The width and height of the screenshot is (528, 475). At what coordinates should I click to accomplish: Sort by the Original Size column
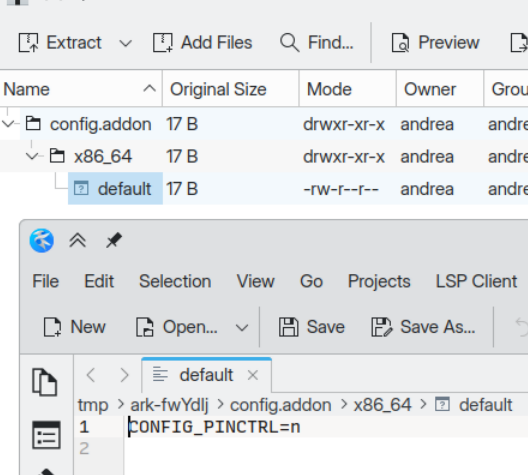(x=231, y=89)
